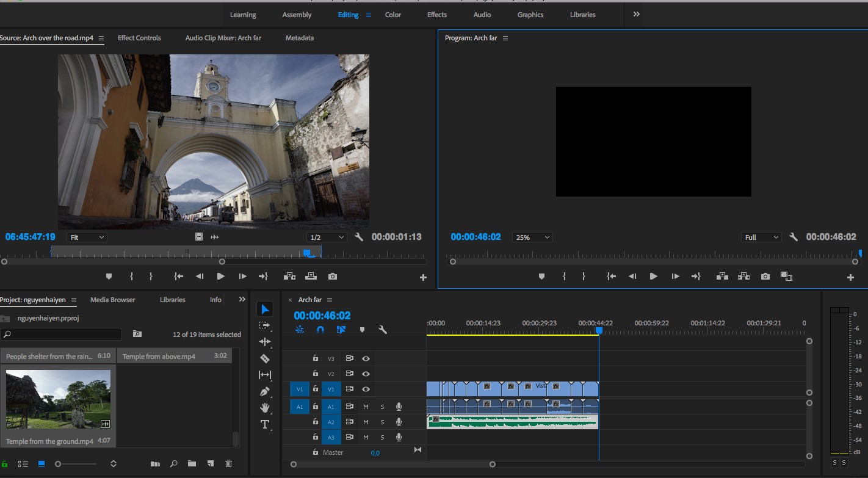Toggle V1 track output eye icon
Image resolution: width=868 pixels, height=478 pixels.
tap(366, 389)
